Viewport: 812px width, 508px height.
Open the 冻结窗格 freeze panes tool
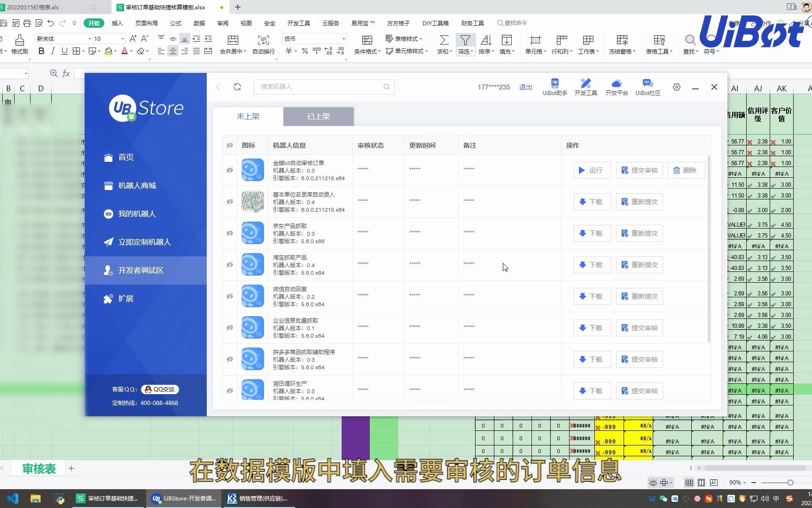[621, 45]
